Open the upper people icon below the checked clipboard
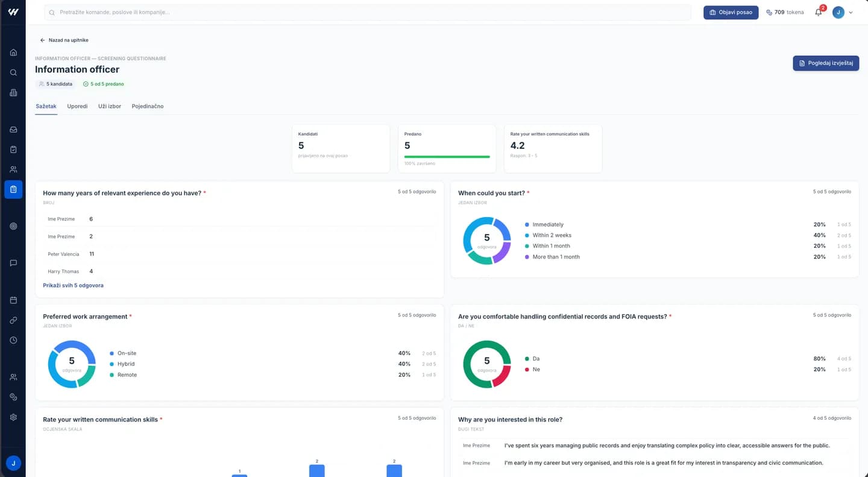The height and width of the screenshot is (477, 868). tap(13, 169)
